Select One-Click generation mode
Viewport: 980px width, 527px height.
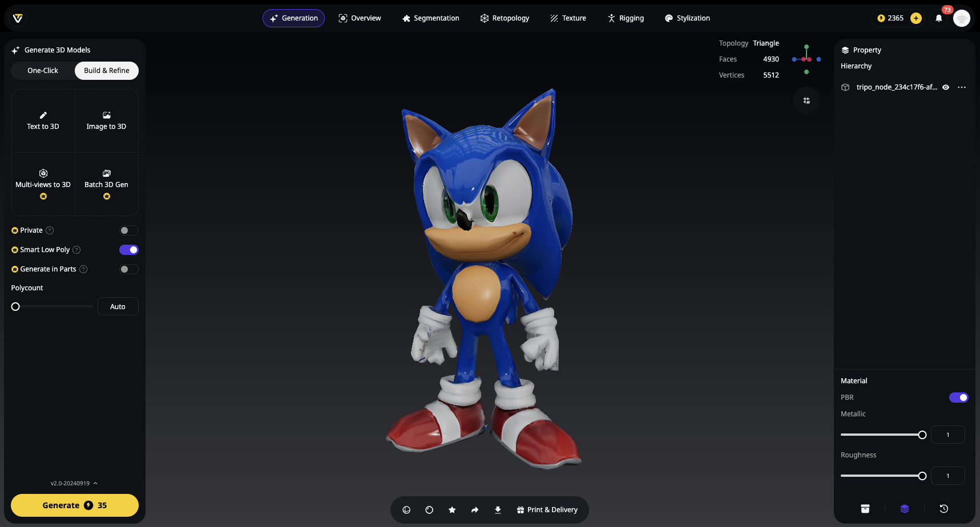click(43, 71)
